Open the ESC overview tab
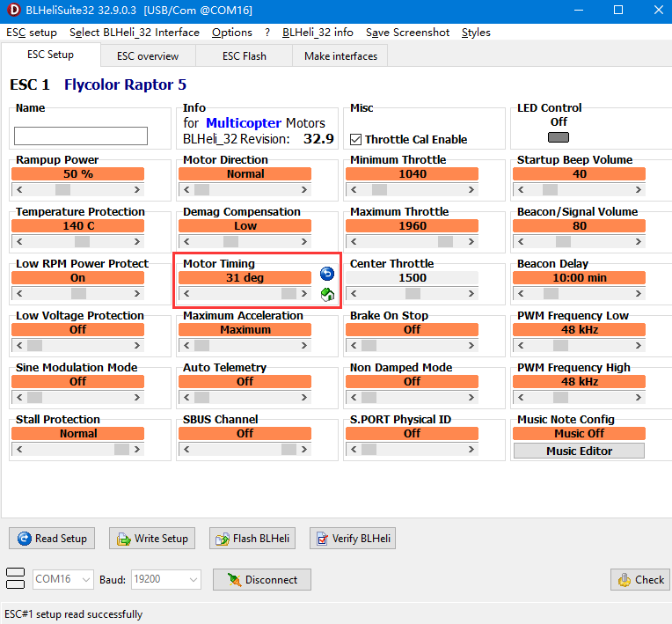The image size is (672, 624). [x=148, y=55]
